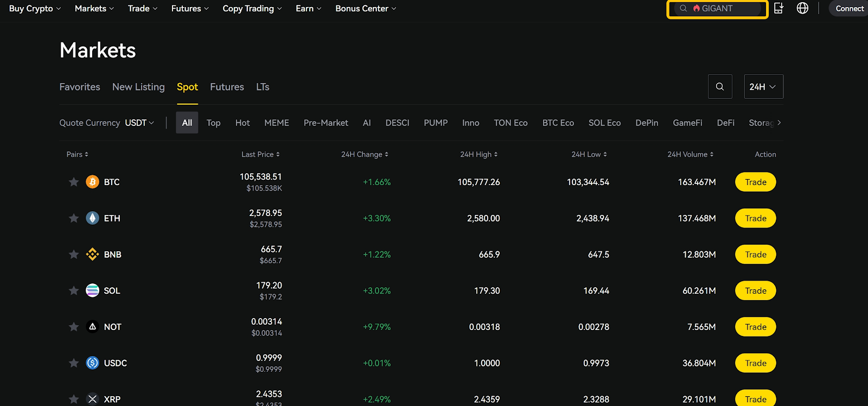Click the BNB coin logo
This screenshot has width=868, height=406.
(92, 255)
